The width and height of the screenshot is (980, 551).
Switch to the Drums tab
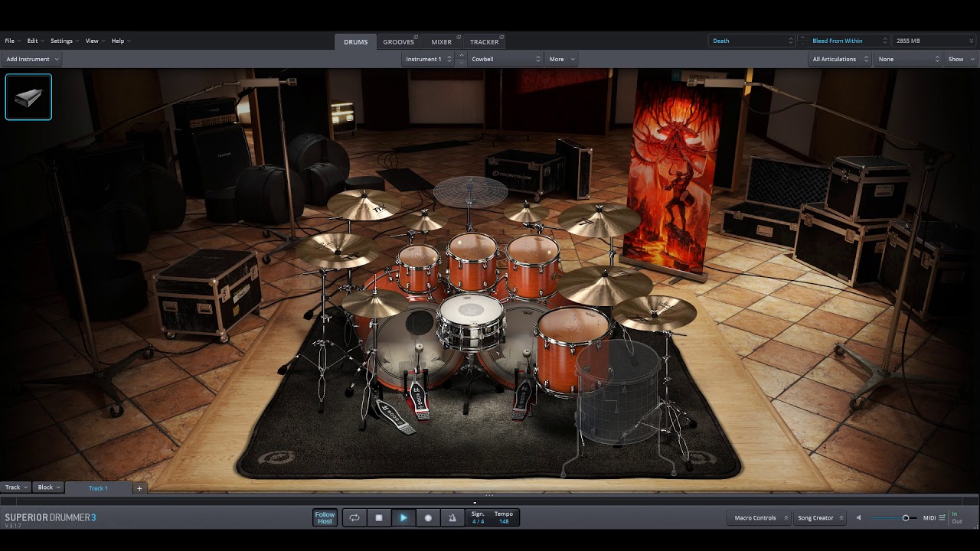(355, 42)
